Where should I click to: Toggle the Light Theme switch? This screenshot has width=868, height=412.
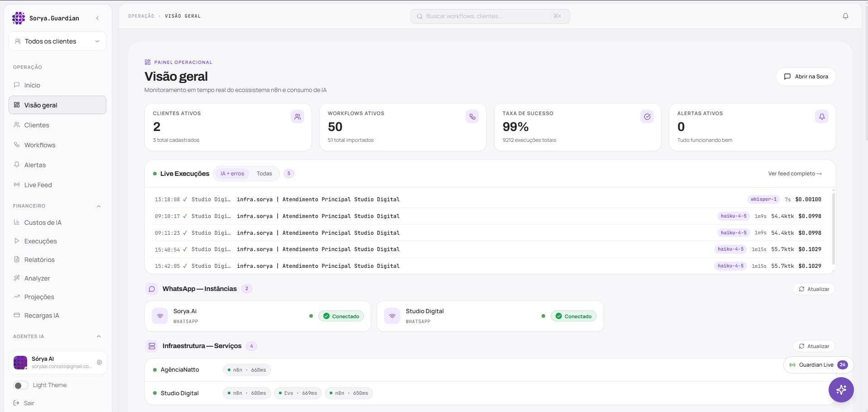pos(21,385)
